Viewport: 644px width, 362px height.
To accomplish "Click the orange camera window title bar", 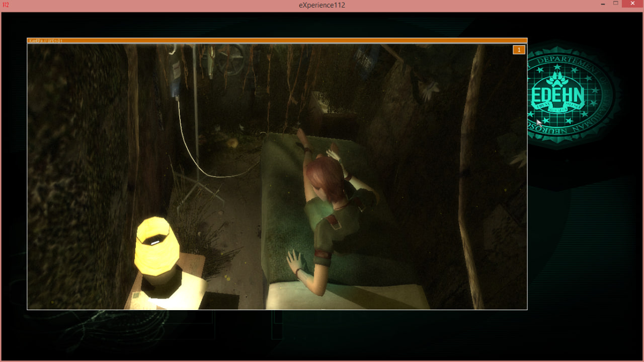I will point(277,40).
